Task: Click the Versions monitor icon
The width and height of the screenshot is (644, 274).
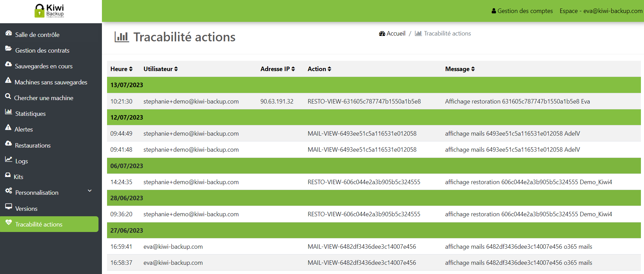Action: [x=9, y=207]
